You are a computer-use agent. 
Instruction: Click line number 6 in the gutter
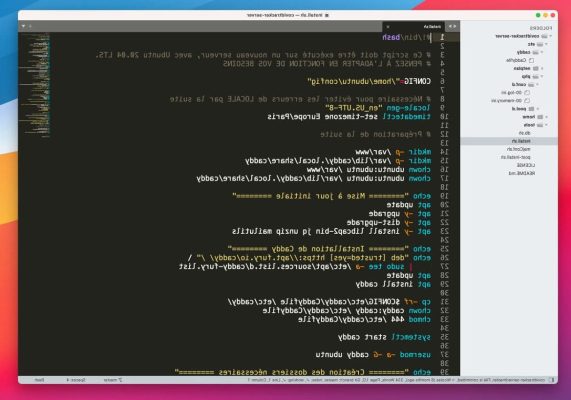pos(442,81)
